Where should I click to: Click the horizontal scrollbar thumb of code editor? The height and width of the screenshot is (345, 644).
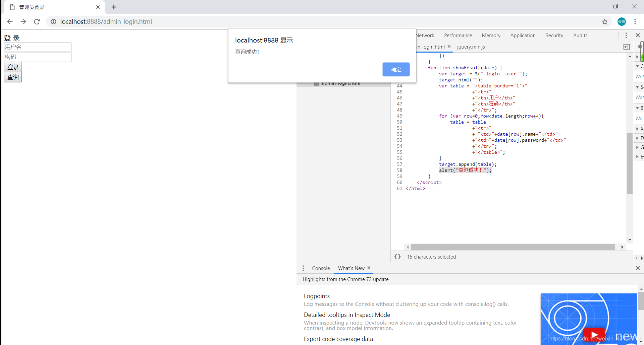coord(513,247)
